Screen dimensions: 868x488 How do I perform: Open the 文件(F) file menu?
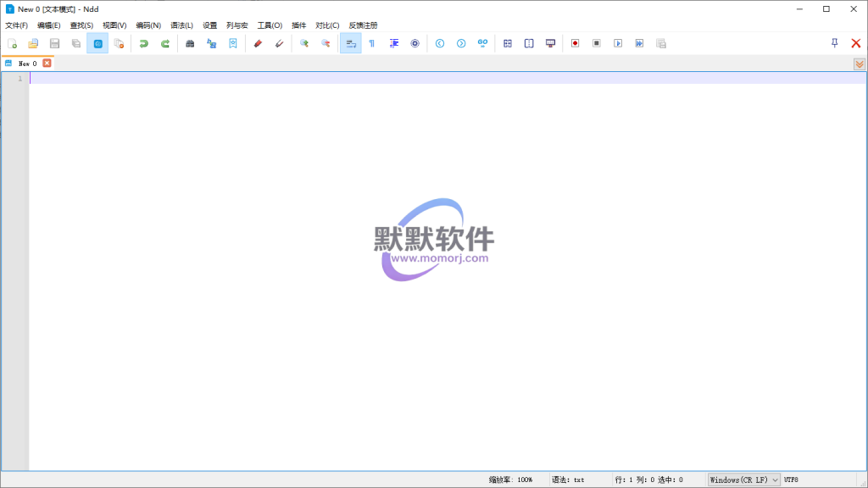16,25
